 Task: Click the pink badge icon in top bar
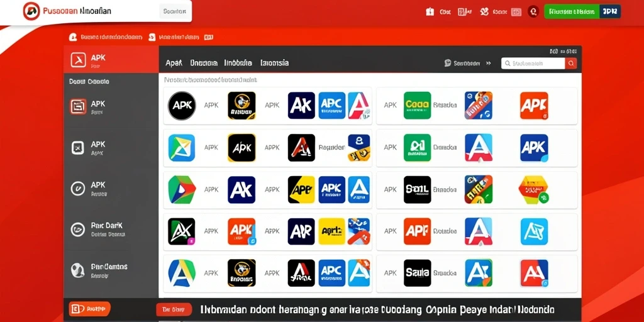pos(516,12)
